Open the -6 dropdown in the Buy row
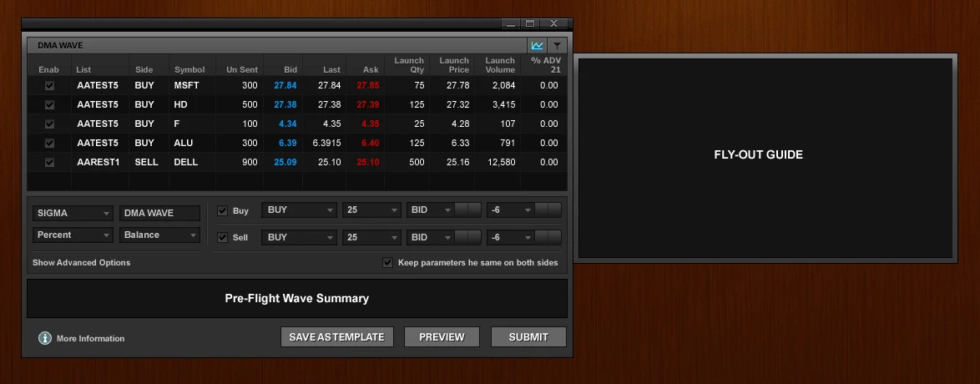Screen dimensions: 980x384 coord(511,210)
